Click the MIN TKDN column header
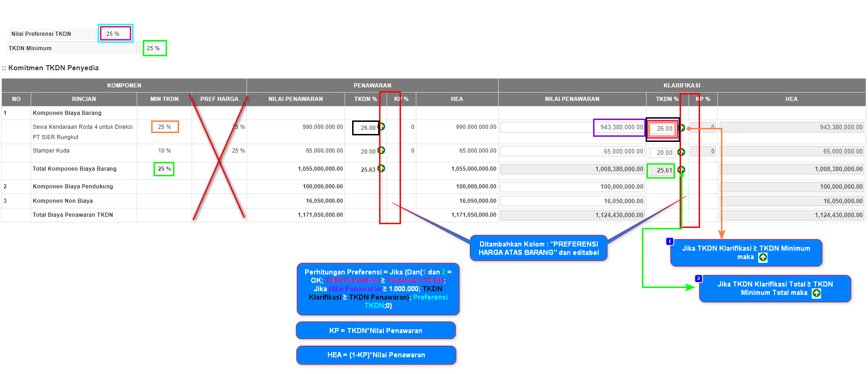Viewport: 868px width, 374px height. (164, 99)
